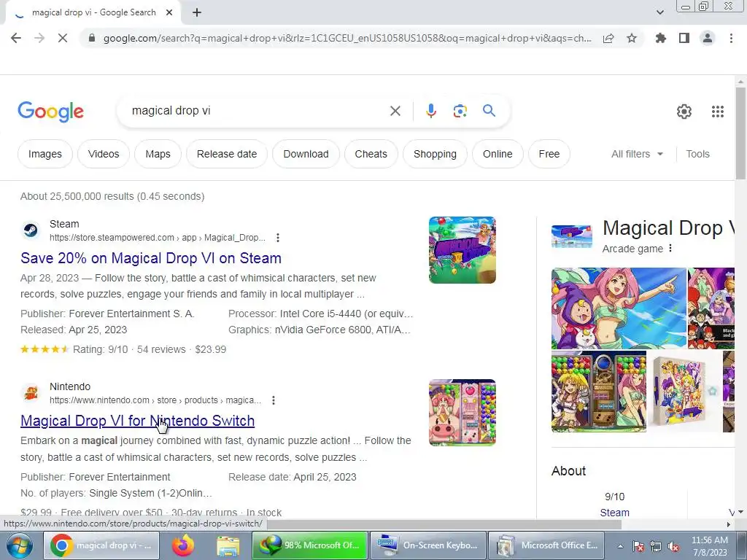The width and height of the screenshot is (747, 560).
Task: Search by image with Lens icon
Action: tap(460, 111)
